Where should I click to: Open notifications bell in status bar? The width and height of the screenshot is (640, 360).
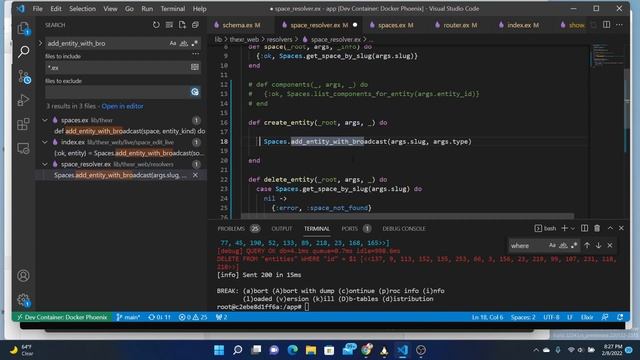click(620, 317)
